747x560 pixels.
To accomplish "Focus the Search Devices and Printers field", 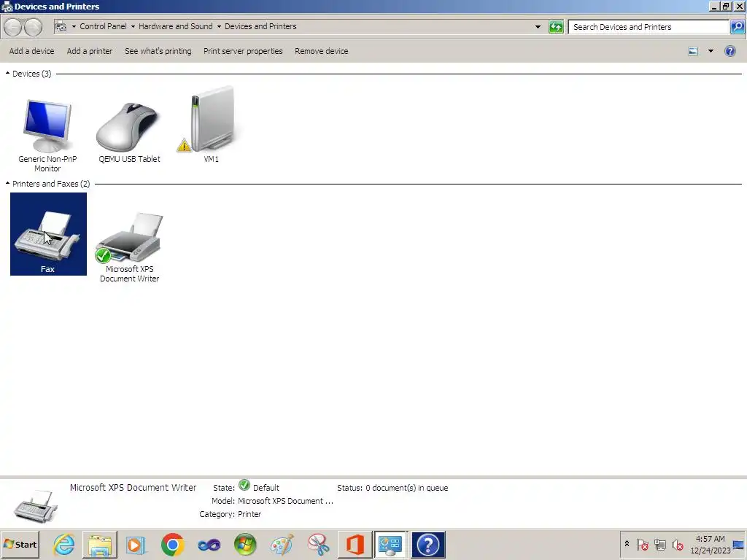I will 649,27.
